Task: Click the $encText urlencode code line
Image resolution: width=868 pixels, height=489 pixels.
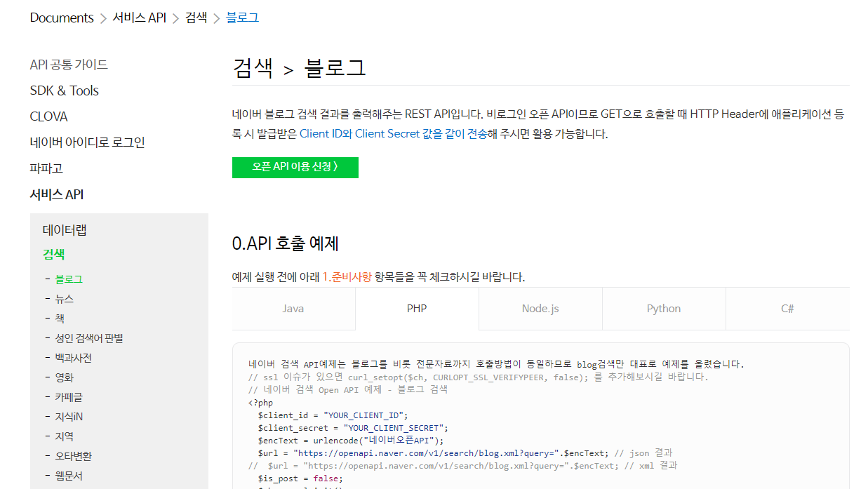Action: coord(351,441)
